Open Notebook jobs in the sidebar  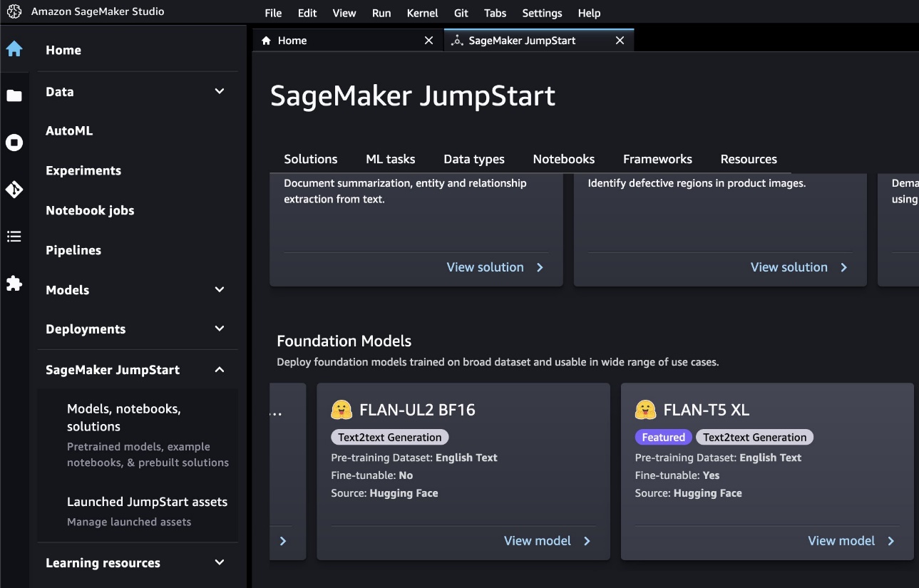[x=90, y=210]
